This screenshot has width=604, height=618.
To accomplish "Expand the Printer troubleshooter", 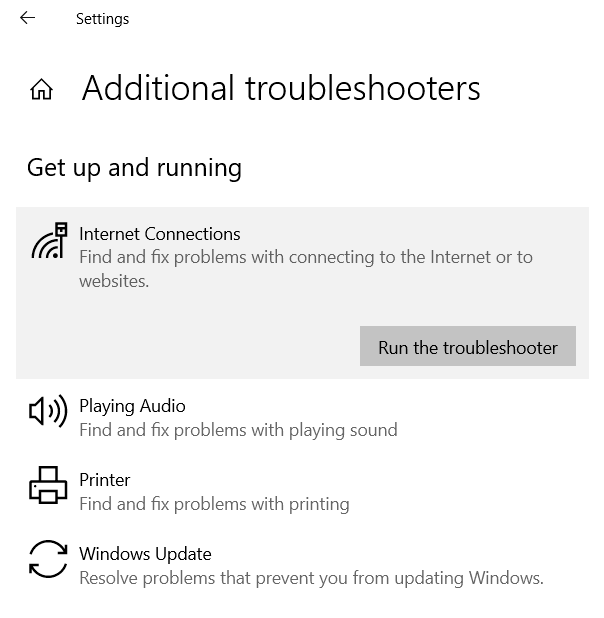I will pos(105,480).
